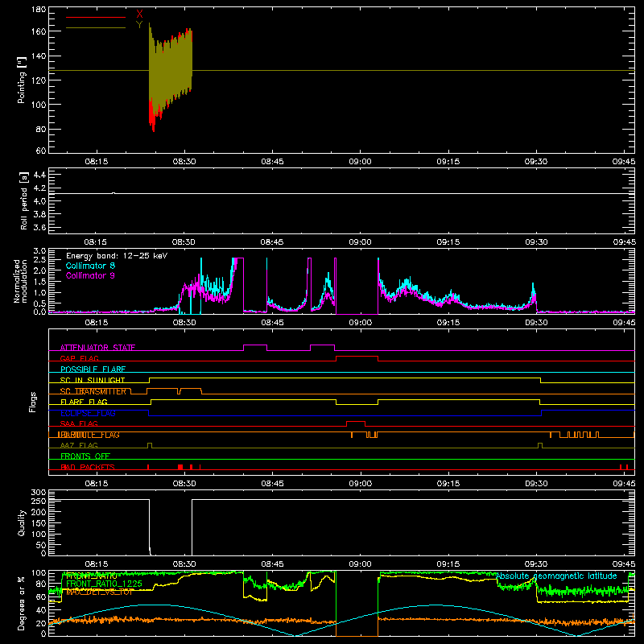Click 'Absolute geomagnetic latitude' legend text

coord(556,576)
